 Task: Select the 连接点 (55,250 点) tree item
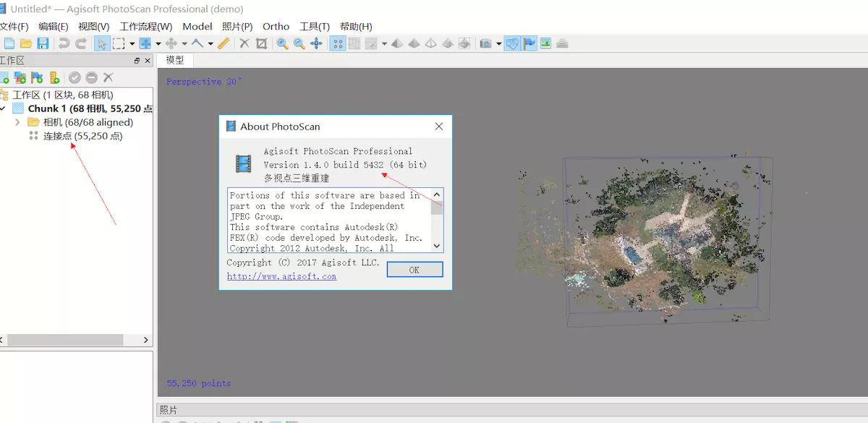(82, 136)
